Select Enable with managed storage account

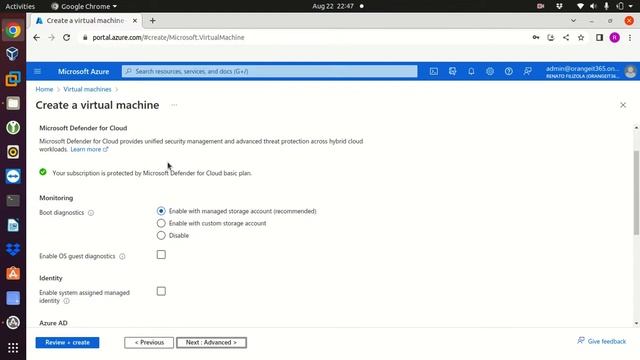coord(161,211)
